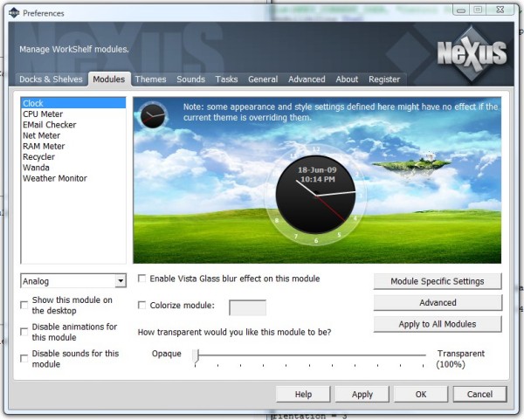Open the Tasks tab

point(226,79)
